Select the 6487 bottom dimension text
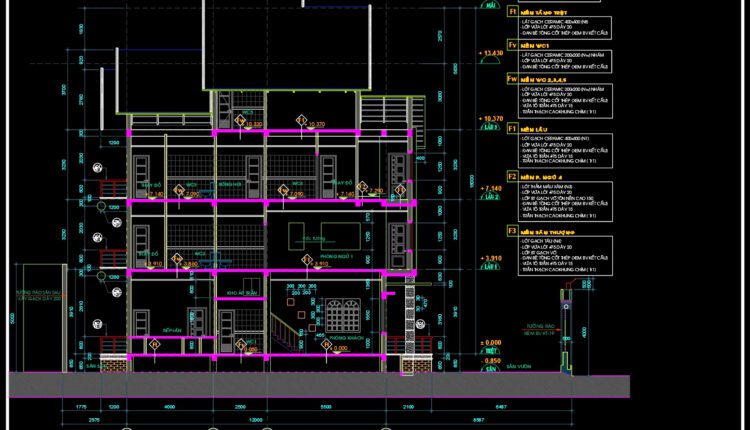750x430 pixels. [501, 407]
